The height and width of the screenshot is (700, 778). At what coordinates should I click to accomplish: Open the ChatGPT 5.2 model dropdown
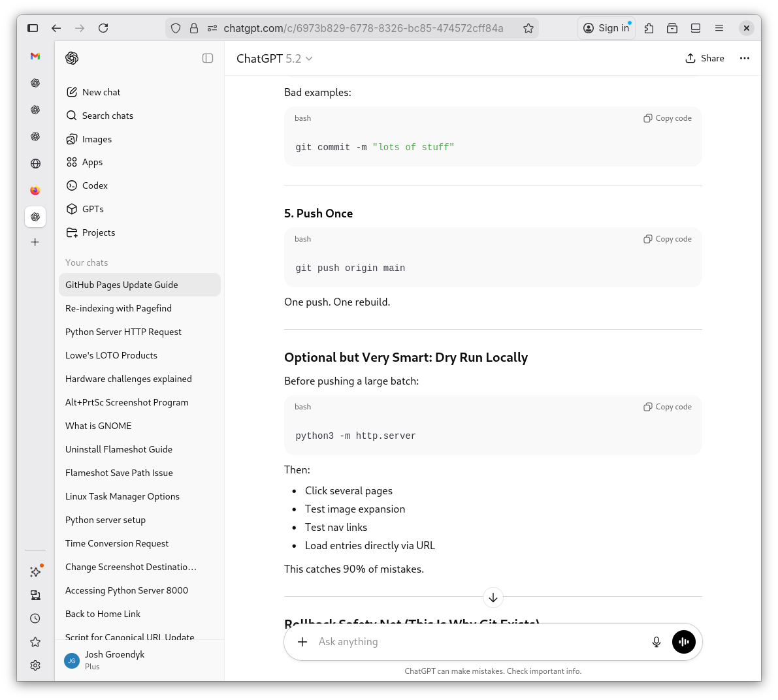pos(274,58)
